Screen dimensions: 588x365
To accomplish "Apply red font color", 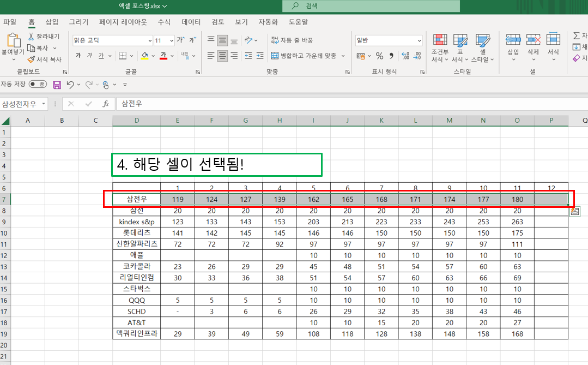I will pyautogui.click(x=163, y=56).
